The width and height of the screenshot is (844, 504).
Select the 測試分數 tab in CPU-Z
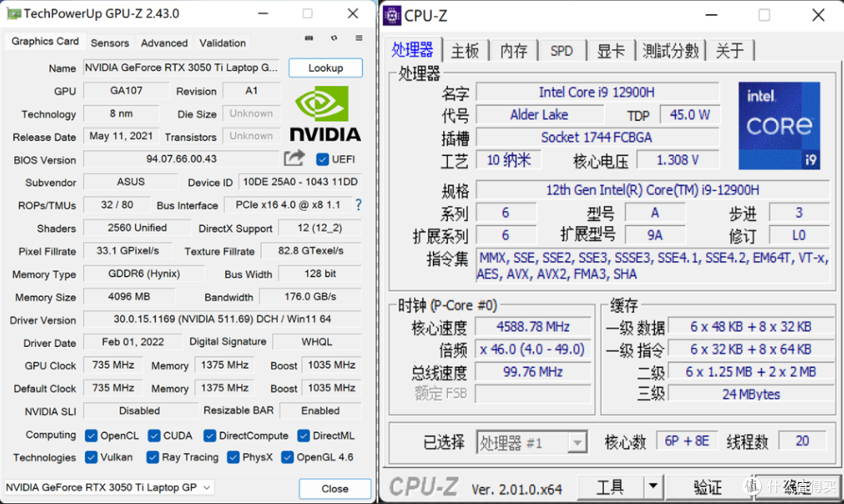pyautogui.click(x=671, y=51)
